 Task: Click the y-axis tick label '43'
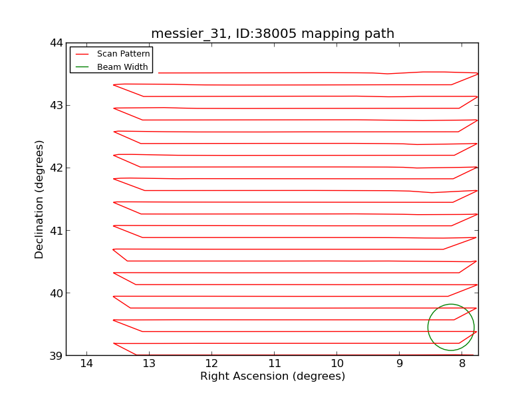[x=57, y=106]
